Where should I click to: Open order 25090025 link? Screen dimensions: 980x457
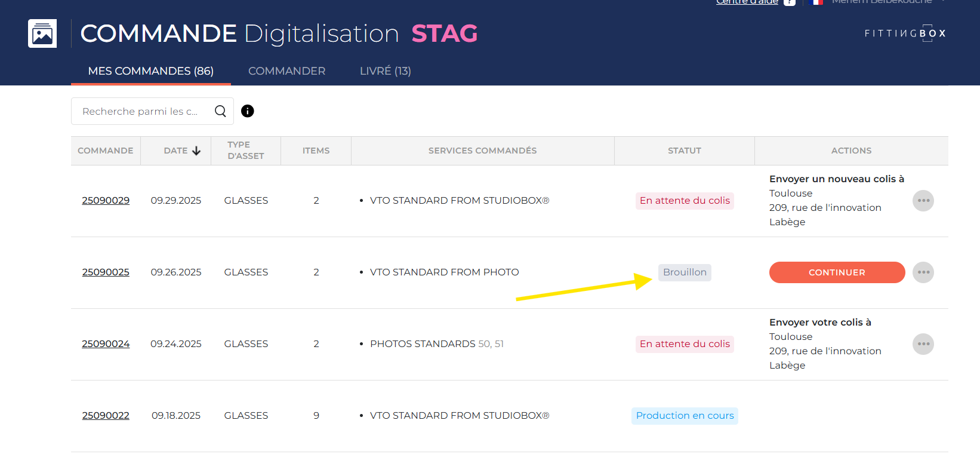(106, 272)
